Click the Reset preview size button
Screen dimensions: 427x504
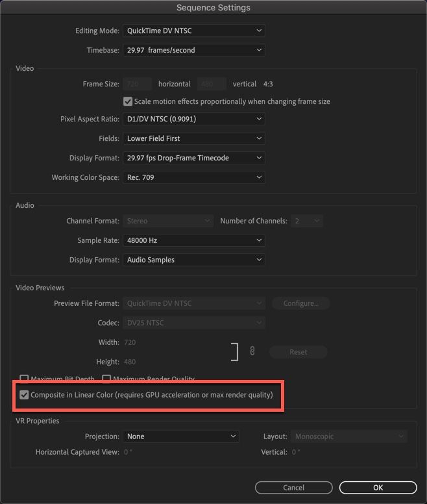(298, 352)
